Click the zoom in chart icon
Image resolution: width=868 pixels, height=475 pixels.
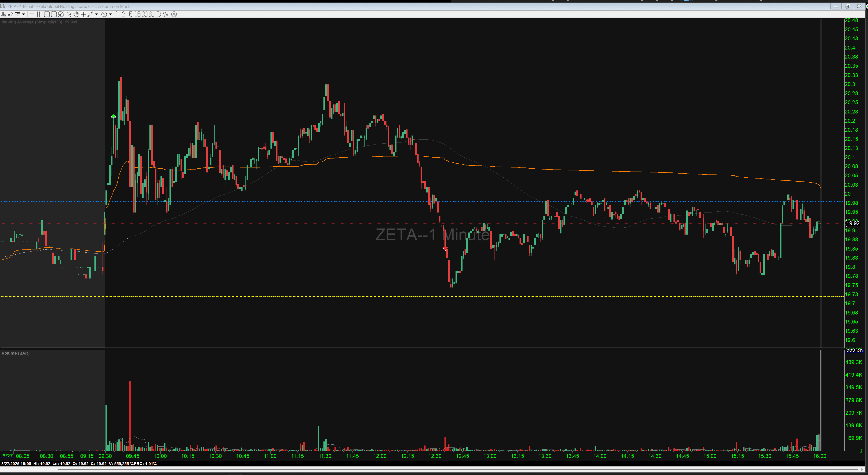click(47, 14)
